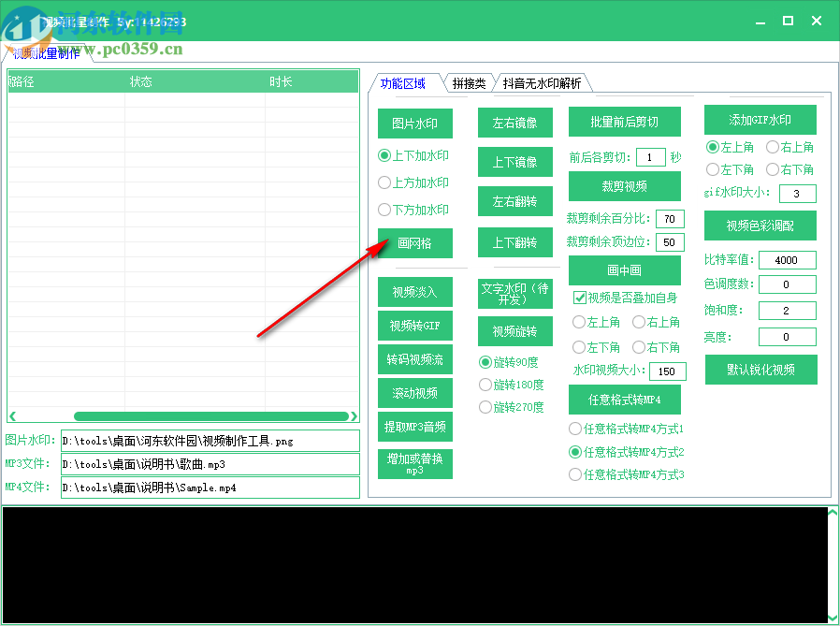The width and height of the screenshot is (840, 626).
Task: Select 左上角 under 画中画
Action: pyautogui.click(x=596, y=322)
